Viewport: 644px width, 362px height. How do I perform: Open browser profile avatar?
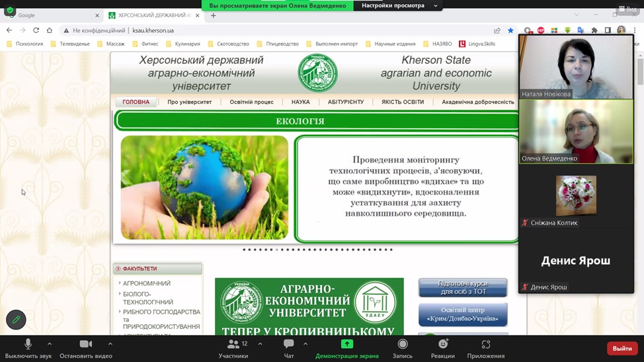(621, 30)
